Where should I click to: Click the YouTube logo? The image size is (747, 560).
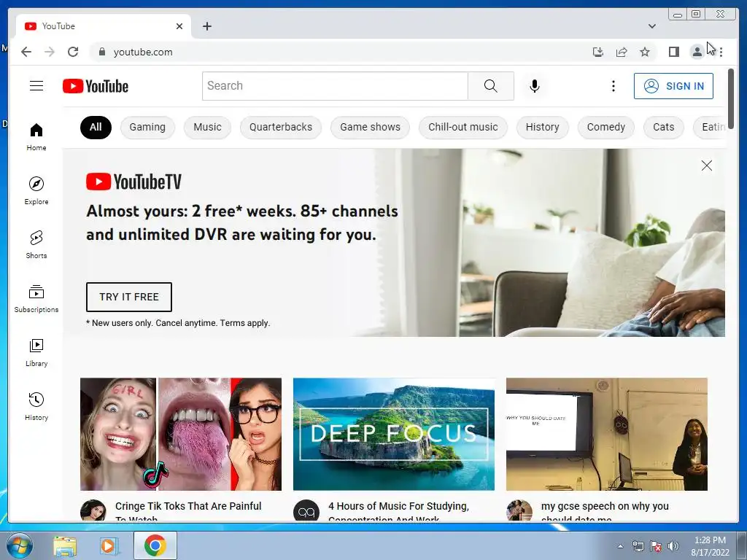(x=96, y=86)
